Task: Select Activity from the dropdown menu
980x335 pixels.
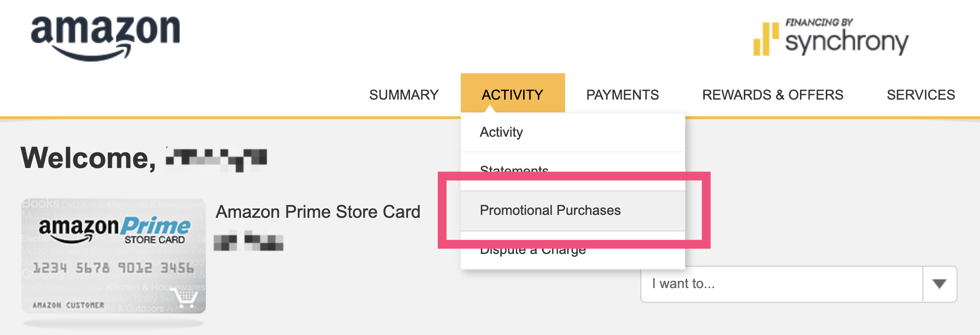Action: point(501,131)
